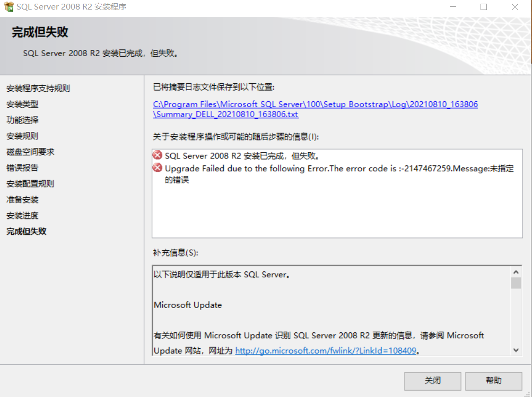
Task: Click 'Microsoft Update' heading in supplementary info
Action: (188, 305)
